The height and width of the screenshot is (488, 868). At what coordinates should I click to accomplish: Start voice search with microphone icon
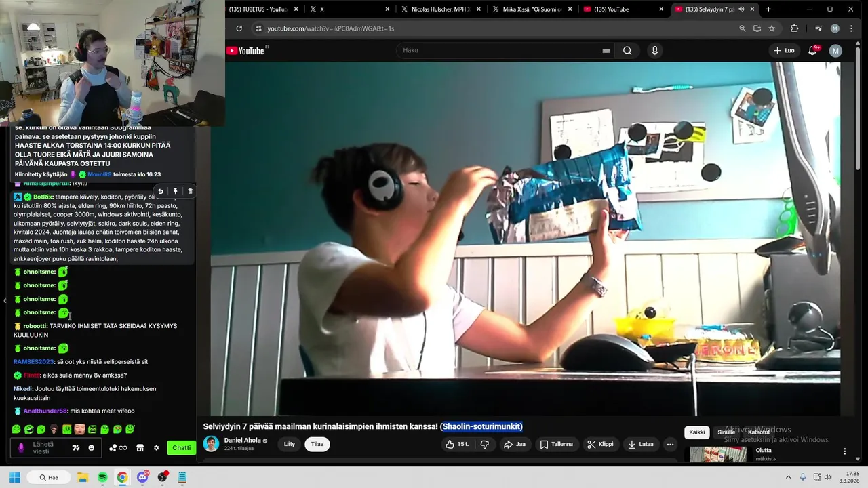pos(654,50)
